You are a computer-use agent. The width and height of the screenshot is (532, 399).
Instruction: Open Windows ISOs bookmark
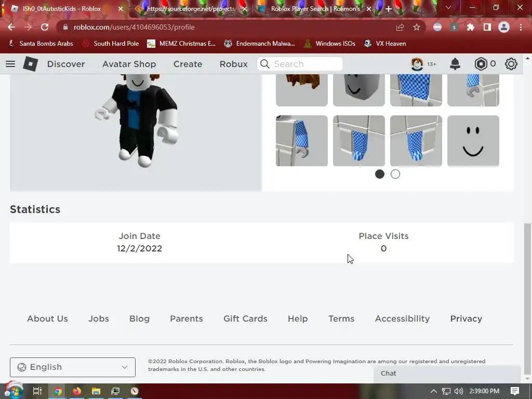point(329,44)
